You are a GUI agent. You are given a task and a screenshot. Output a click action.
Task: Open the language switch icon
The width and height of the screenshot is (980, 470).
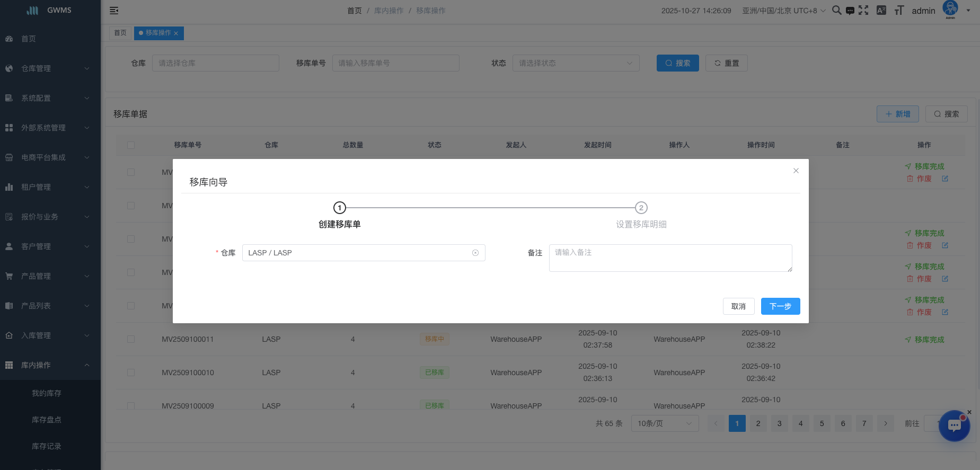881,10
